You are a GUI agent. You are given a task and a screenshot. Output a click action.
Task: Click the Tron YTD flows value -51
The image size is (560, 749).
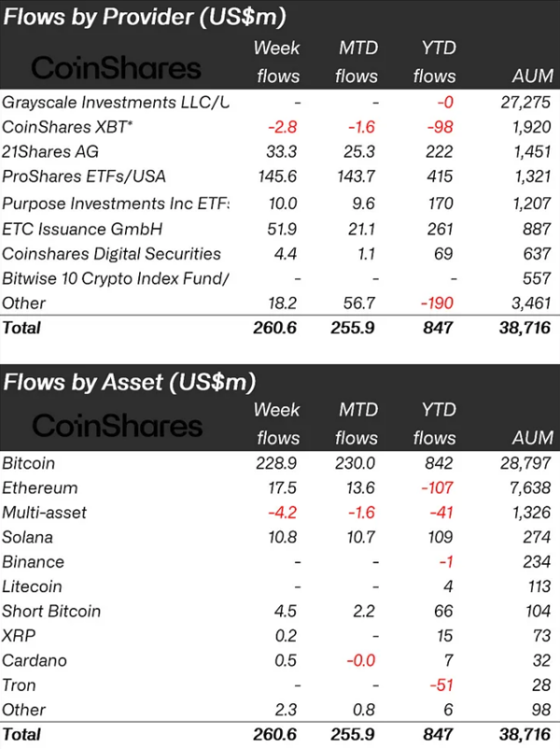442,686
